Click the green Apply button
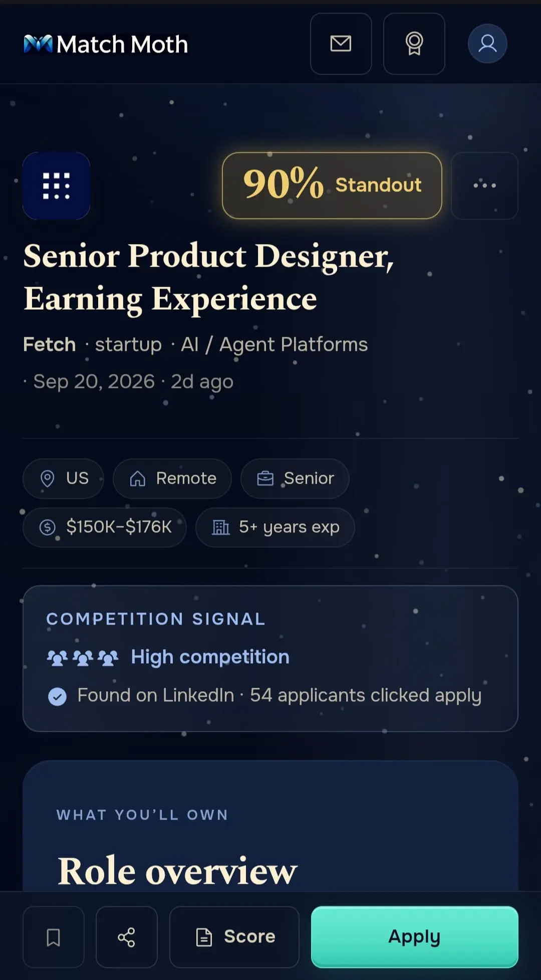The width and height of the screenshot is (541, 980). pyautogui.click(x=414, y=937)
